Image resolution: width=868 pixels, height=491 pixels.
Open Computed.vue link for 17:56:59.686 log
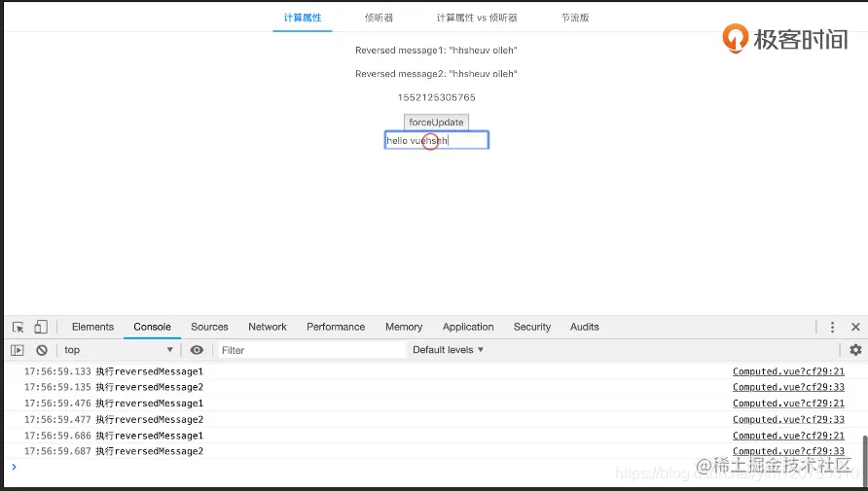(788, 436)
